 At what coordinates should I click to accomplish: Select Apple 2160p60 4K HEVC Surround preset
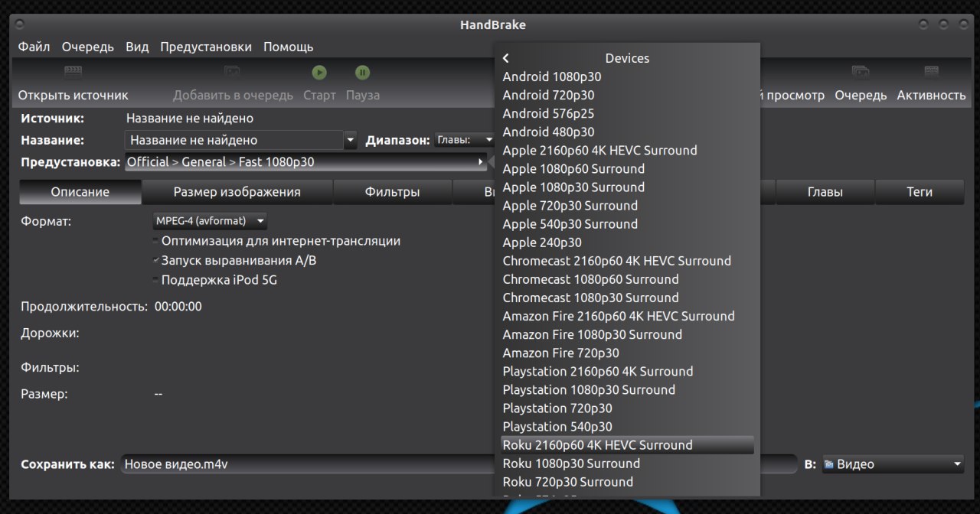(627, 150)
